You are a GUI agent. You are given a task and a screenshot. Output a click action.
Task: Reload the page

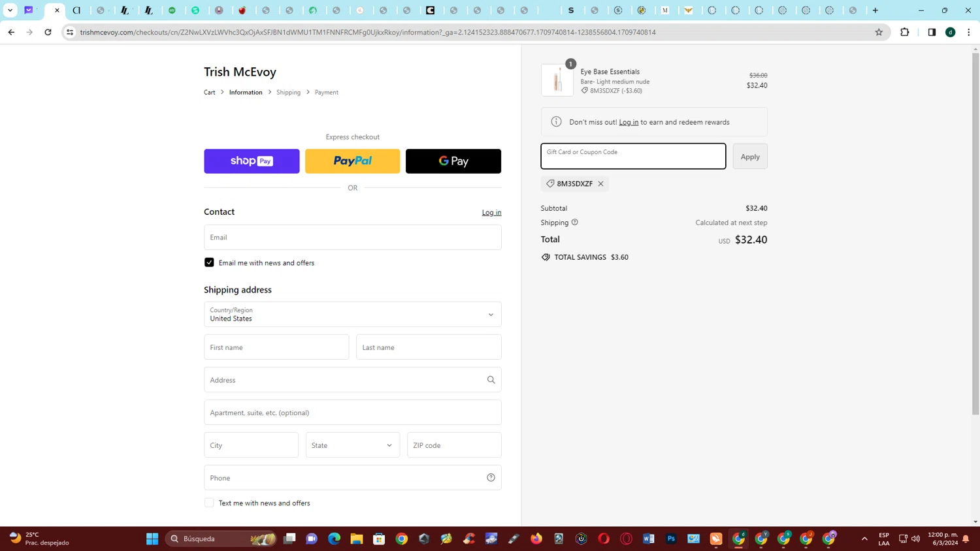click(x=48, y=32)
